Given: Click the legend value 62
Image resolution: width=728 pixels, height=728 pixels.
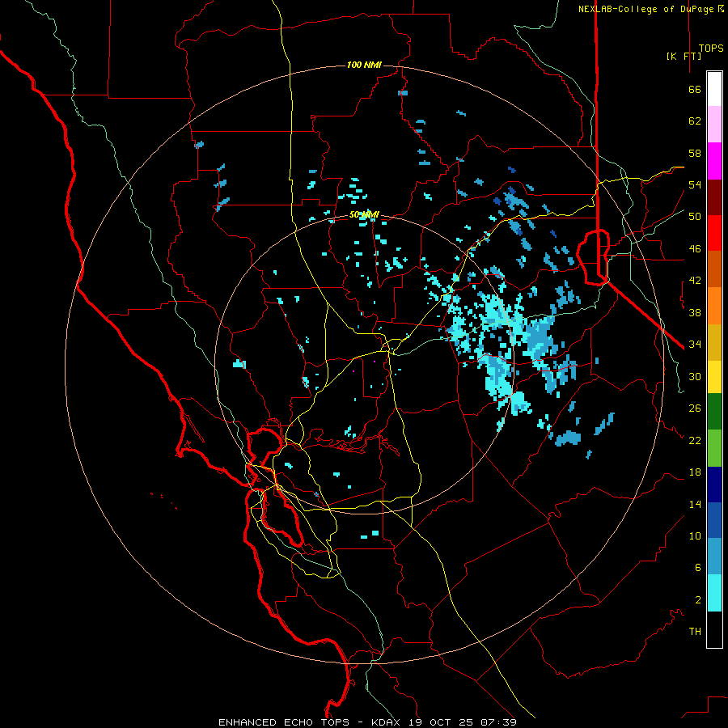Looking at the screenshot, I should point(695,121).
